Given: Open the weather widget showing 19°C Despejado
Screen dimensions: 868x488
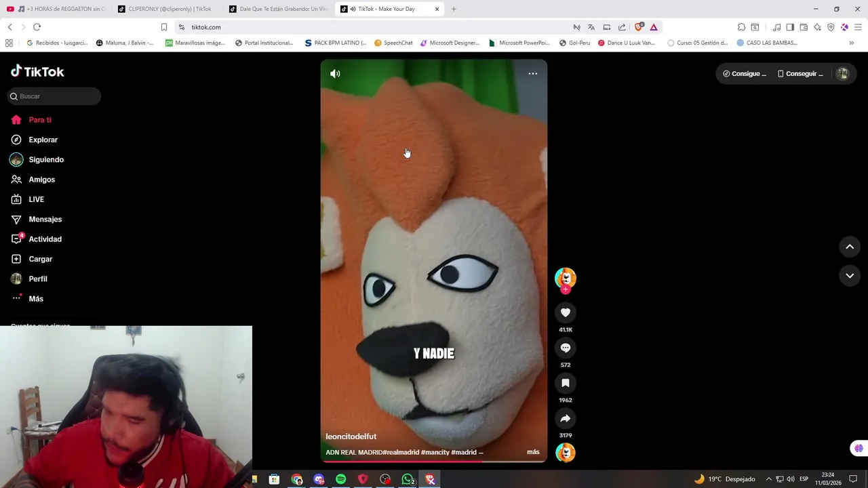Looking at the screenshot, I should click(724, 479).
